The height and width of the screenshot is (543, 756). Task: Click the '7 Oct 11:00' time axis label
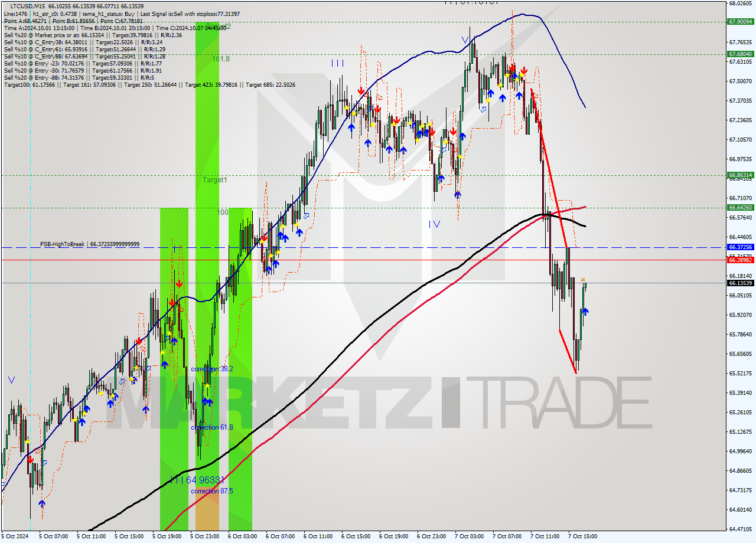coord(545,537)
